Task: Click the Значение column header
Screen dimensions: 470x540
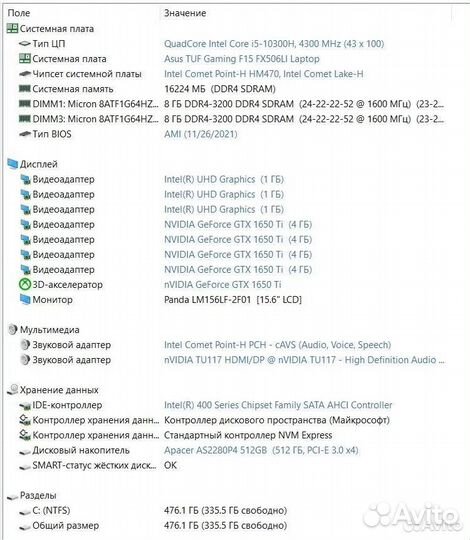Action: tap(185, 13)
